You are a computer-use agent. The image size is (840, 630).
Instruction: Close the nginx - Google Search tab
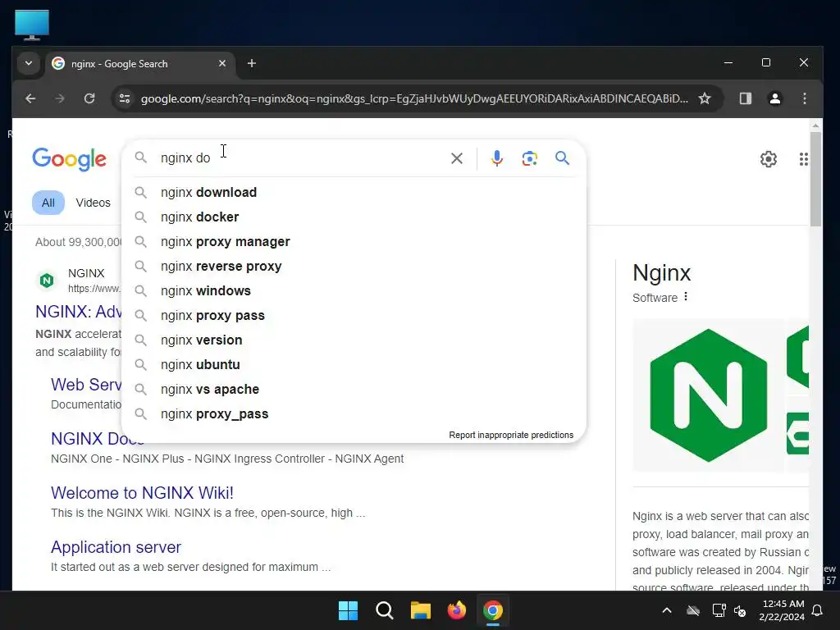click(221, 64)
